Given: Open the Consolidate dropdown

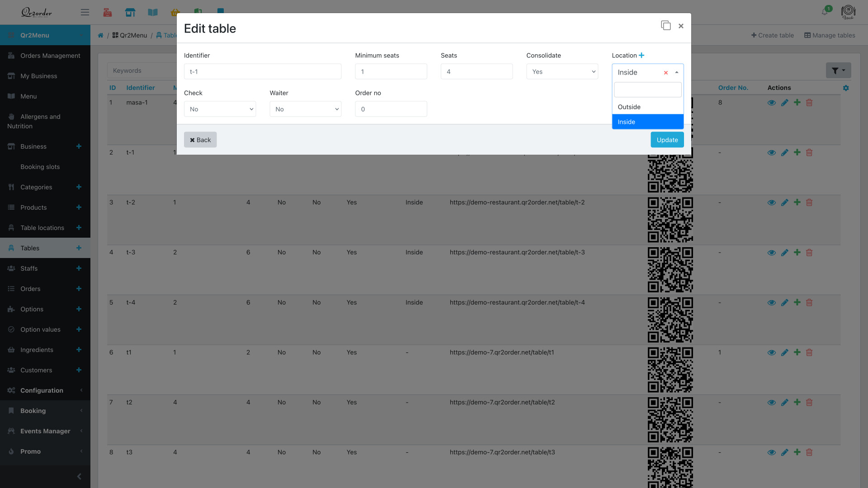Looking at the screenshot, I should coord(562,71).
